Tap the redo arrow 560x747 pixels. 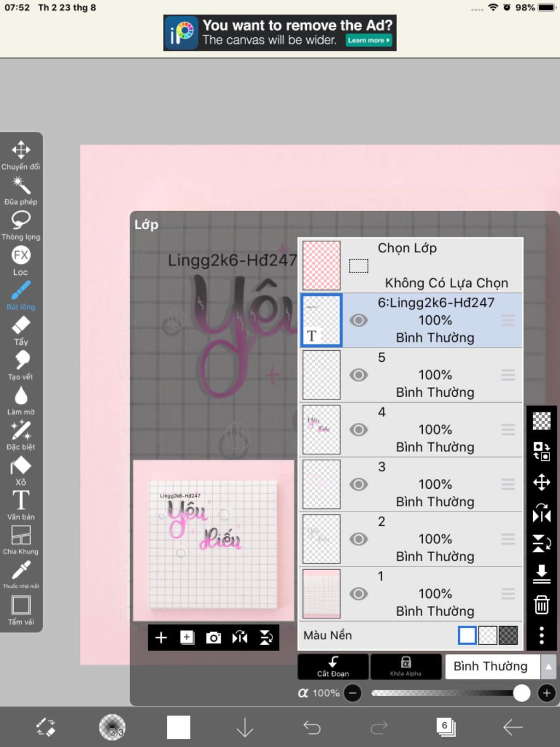(x=379, y=727)
